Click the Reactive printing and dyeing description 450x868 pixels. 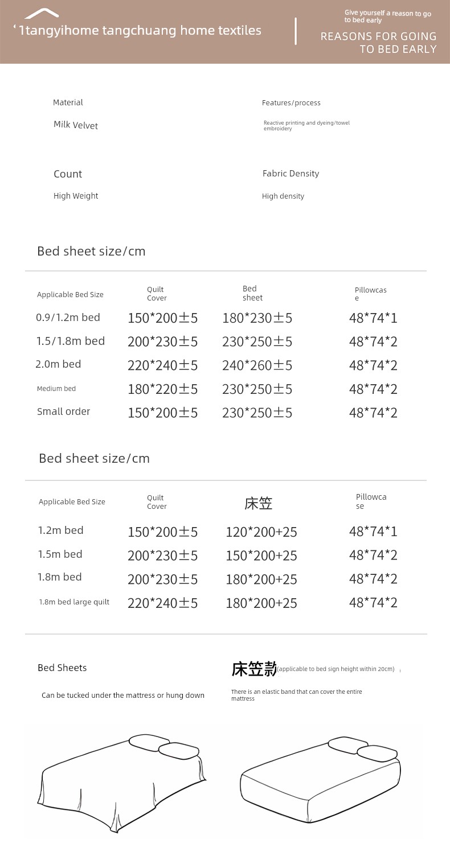(x=306, y=125)
